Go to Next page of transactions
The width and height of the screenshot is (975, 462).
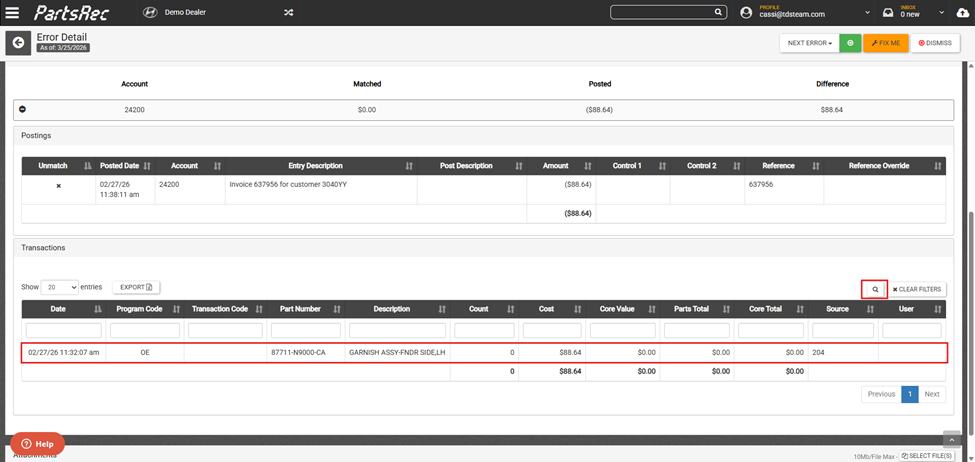tap(931, 394)
